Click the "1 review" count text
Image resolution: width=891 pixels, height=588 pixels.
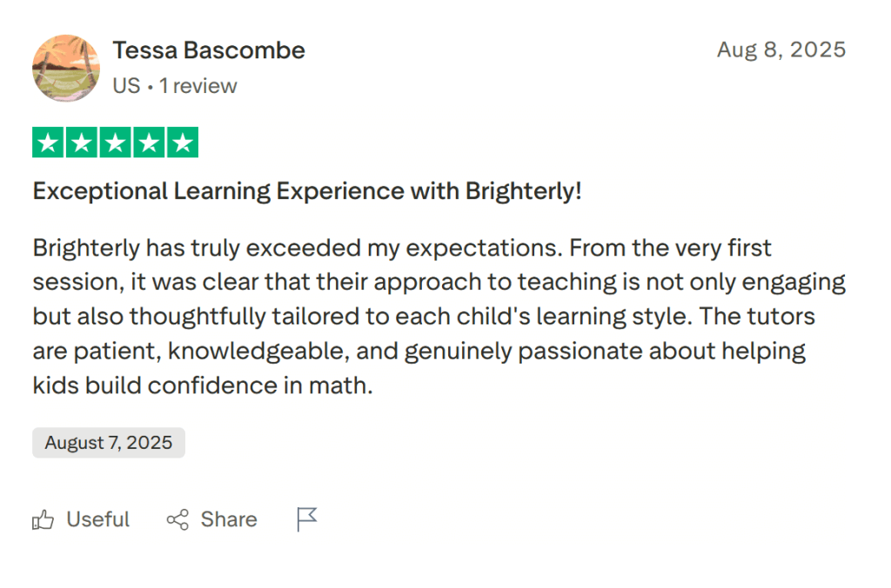tap(198, 86)
